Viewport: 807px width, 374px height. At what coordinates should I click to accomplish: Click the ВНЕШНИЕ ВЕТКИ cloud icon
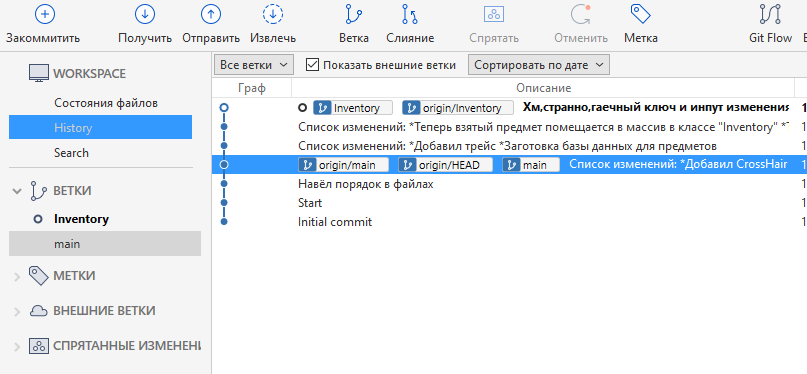39,311
